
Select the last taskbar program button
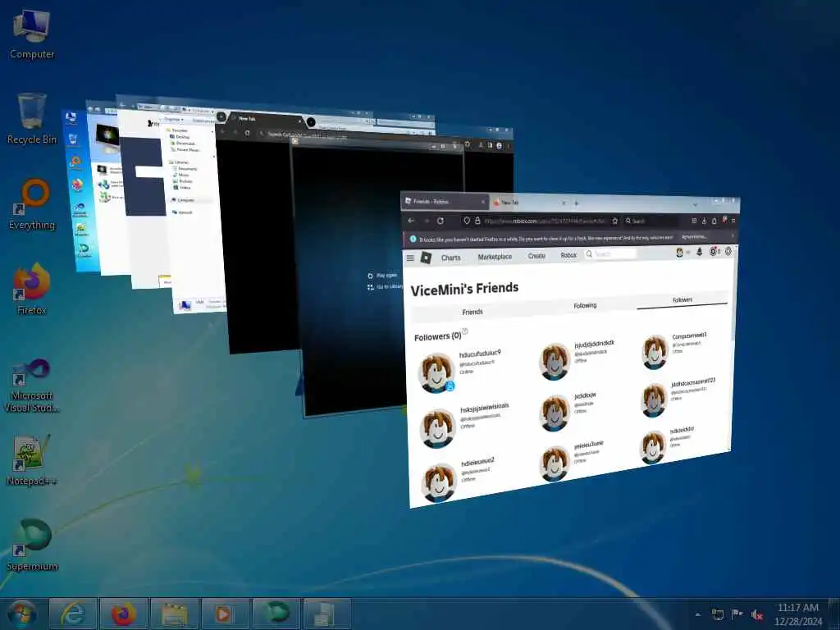point(326,614)
